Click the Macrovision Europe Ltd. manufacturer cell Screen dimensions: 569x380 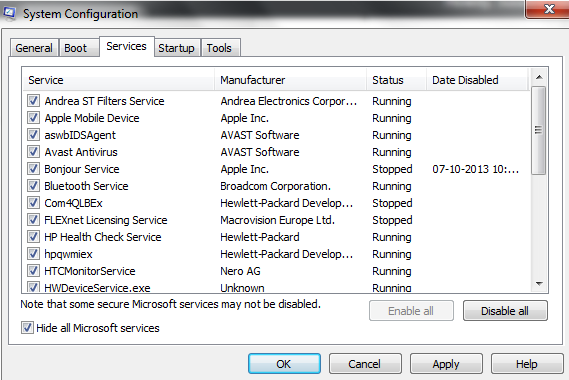pyautogui.click(x=277, y=220)
